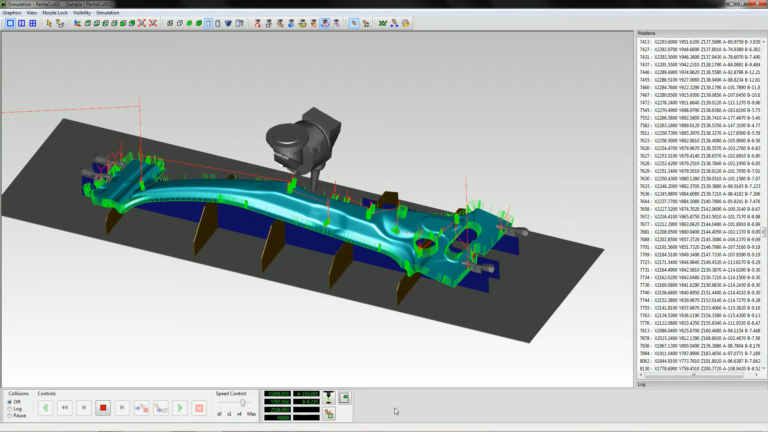
Task: Click the X coordinate readout field
Action: pos(277,394)
